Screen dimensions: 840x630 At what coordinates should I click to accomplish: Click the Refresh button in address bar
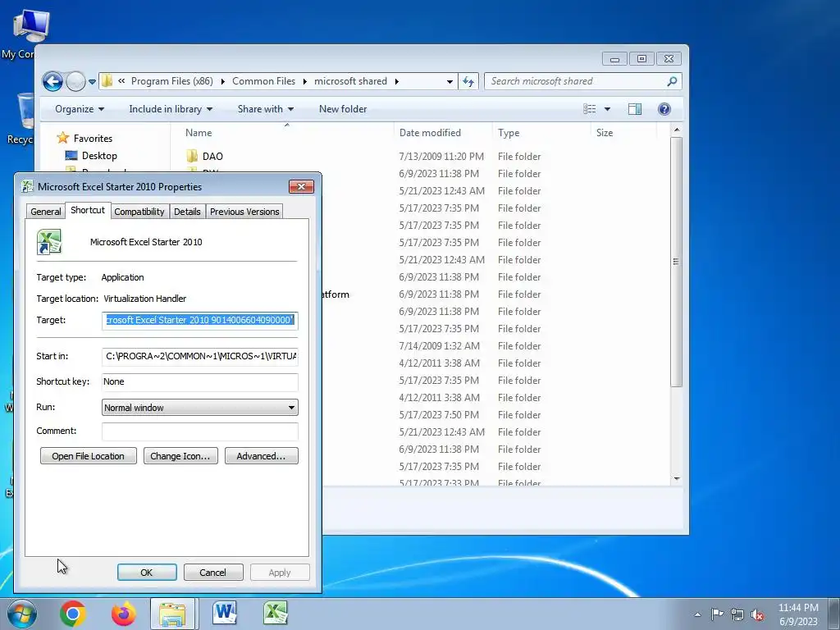click(468, 81)
